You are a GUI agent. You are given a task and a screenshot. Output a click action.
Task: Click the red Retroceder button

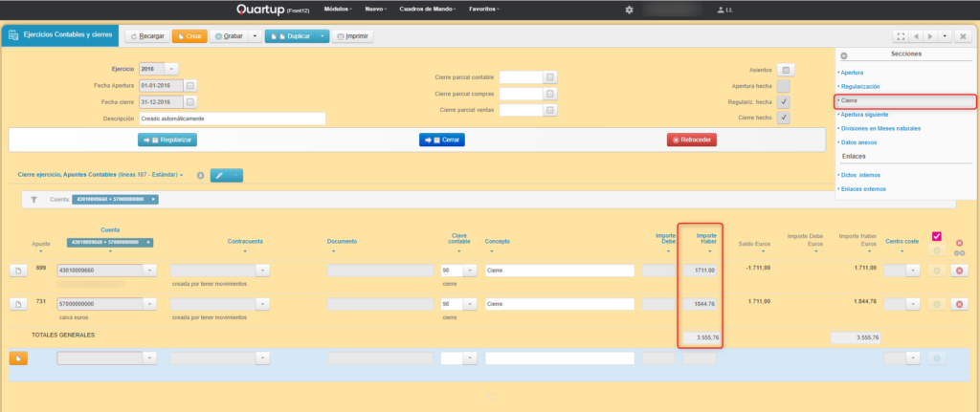coord(691,140)
